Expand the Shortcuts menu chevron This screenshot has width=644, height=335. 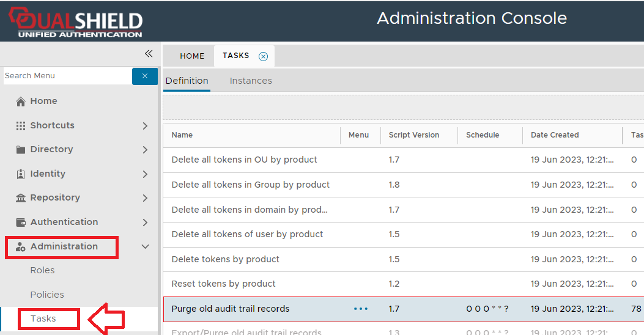point(145,125)
